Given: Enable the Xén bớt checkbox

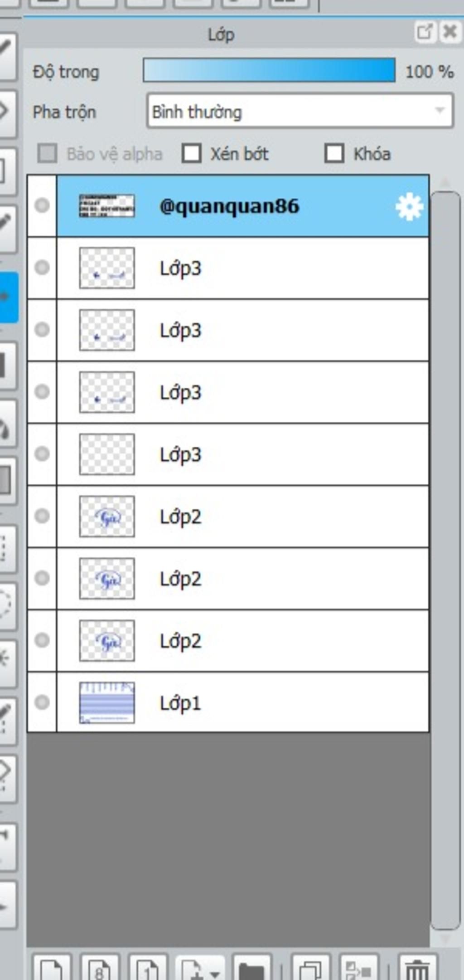Looking at the screenshot, I should point(192,153).
